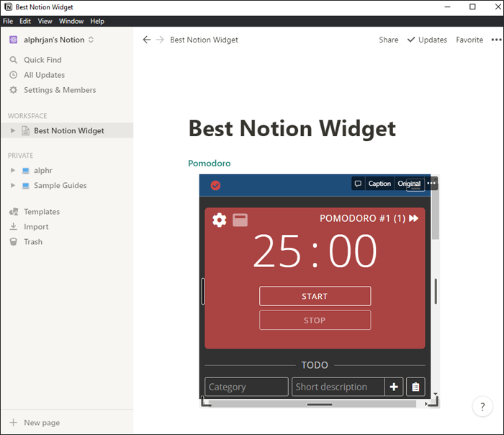
Task: Open the File menu
Action: click(x=8, y=21)
